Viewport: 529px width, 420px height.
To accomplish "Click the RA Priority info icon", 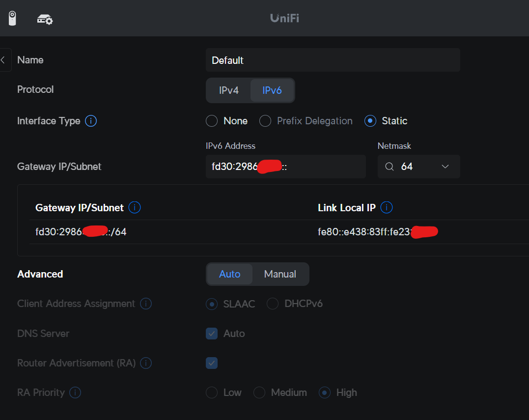I will 75,392.
